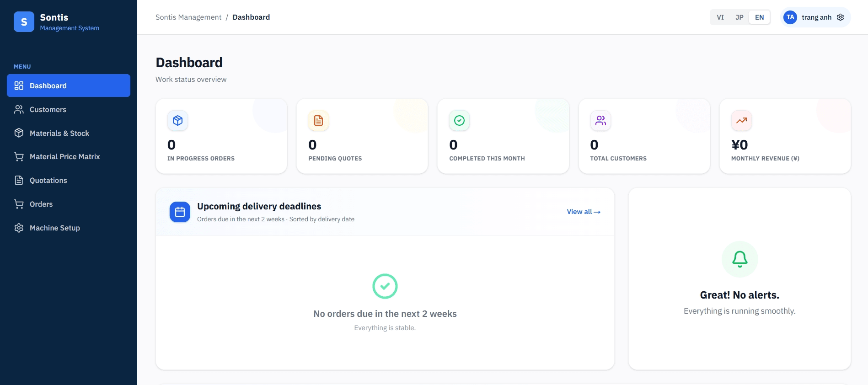Open the Machine Setup section
The width and height of the screenshot is (868, 385).
click(x=69, y=228)
